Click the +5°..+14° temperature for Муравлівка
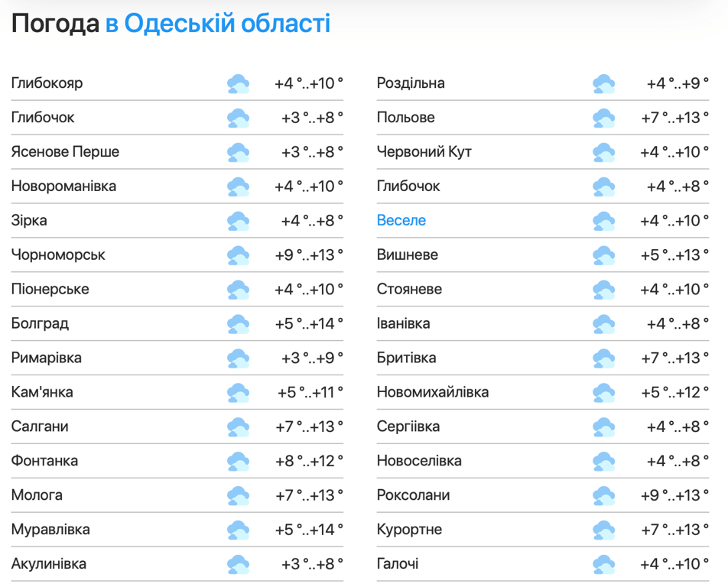728x587 pixels. [309, 530]
